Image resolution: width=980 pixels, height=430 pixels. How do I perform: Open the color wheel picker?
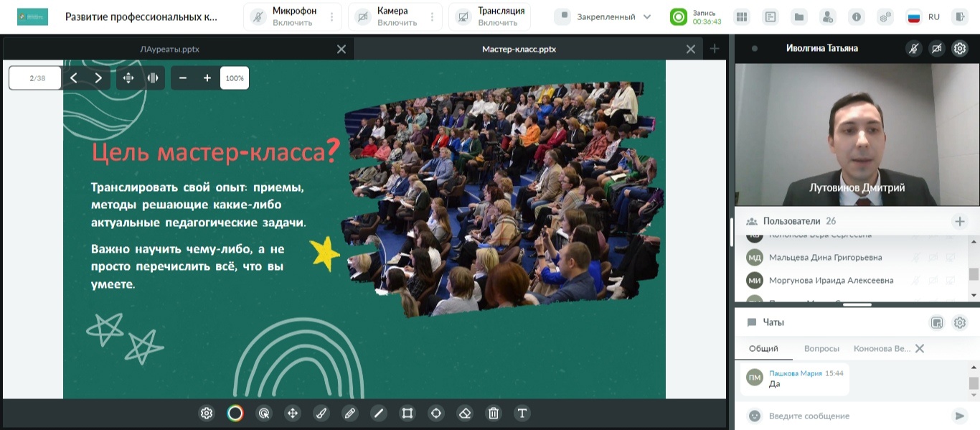point(235,413)
